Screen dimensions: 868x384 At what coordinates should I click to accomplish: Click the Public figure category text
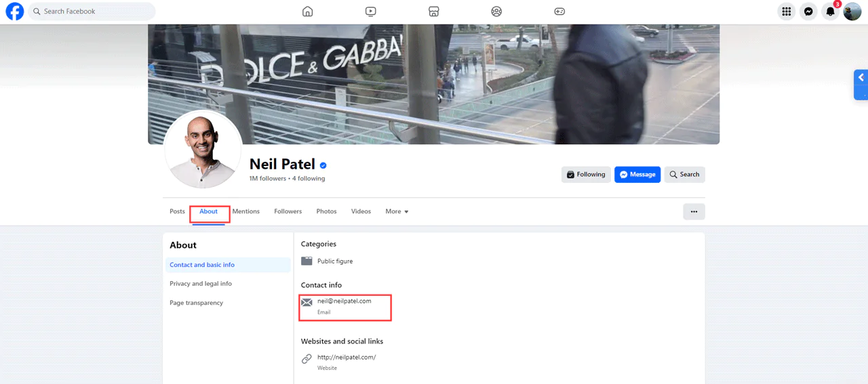tap(335, 261)
